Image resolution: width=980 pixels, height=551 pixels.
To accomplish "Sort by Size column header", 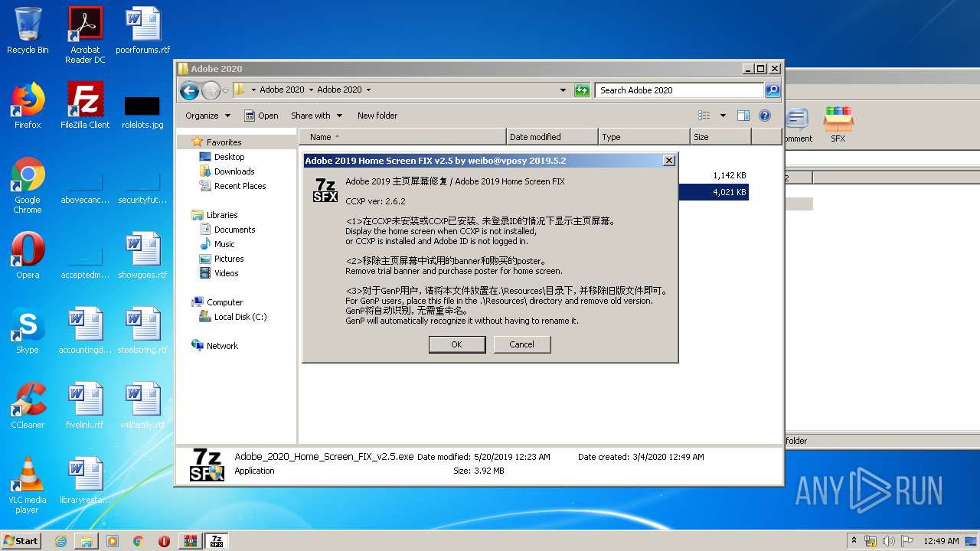I will [720, 137].
